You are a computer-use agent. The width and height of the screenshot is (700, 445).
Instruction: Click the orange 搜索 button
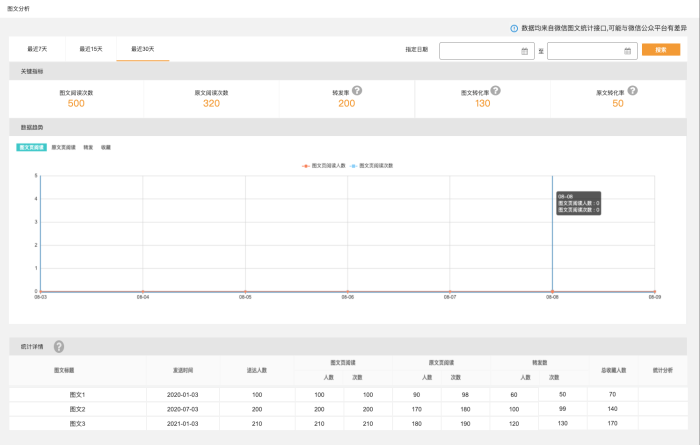661,49
